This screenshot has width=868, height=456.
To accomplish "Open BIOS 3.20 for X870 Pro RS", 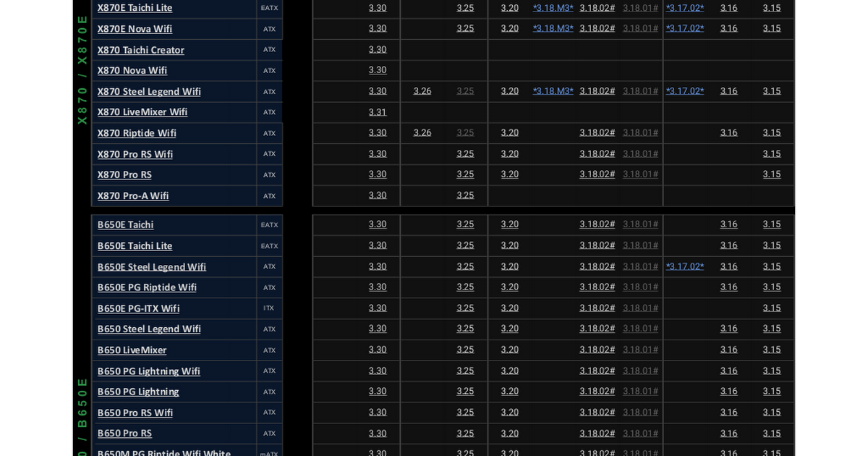I will click(510, 174).
